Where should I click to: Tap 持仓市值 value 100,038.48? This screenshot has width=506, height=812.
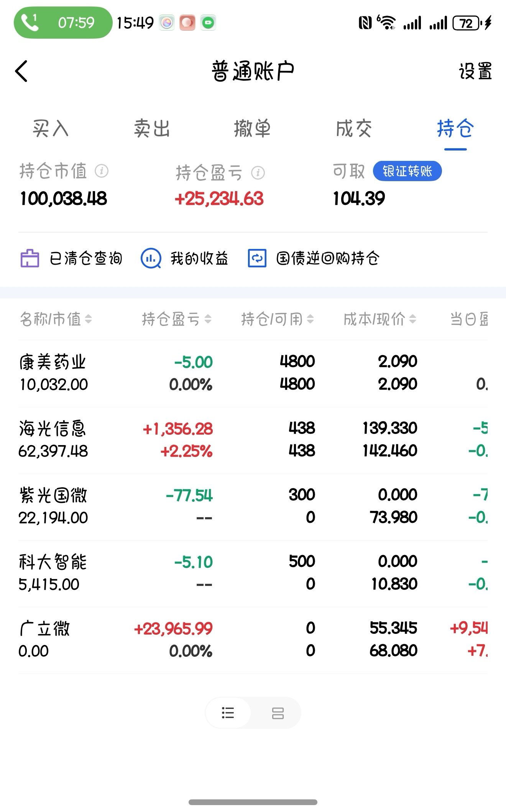coord(64,199)
